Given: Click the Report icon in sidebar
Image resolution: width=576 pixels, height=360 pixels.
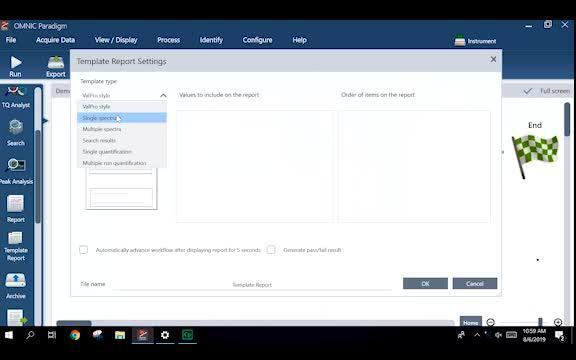Looking at the screenshot, I should [x=15, y=204].
